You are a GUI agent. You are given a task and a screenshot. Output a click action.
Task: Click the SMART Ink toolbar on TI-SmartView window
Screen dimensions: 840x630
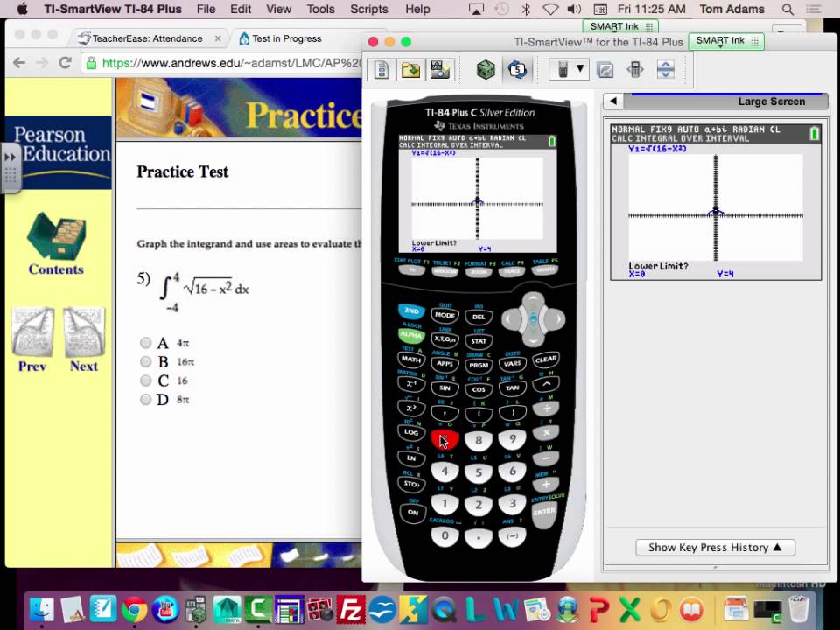tap(727, 41)
